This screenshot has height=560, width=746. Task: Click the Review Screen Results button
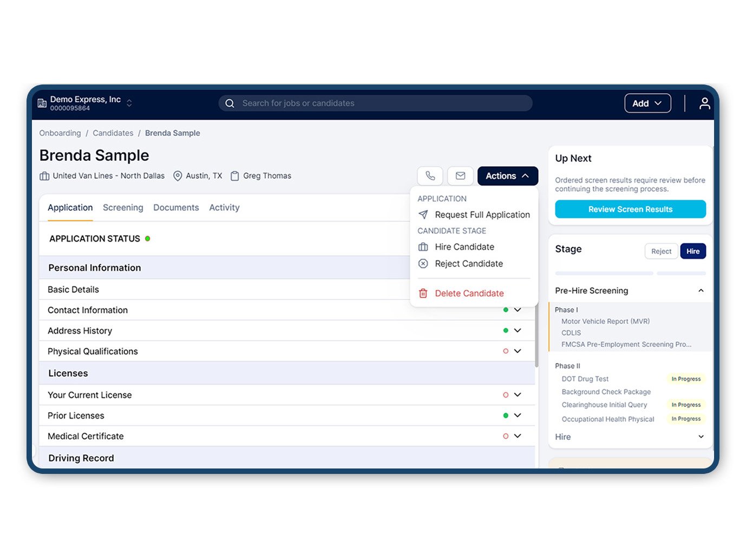630,209
